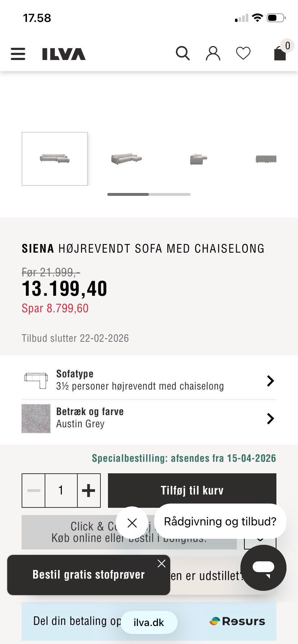Expand Betræk og farve options

click(x=270, y=418)
